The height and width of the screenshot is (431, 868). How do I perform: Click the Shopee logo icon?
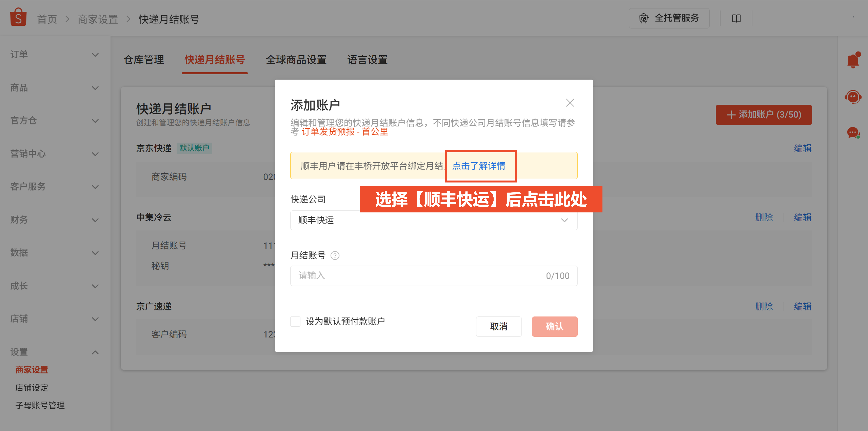pos(18,17)
